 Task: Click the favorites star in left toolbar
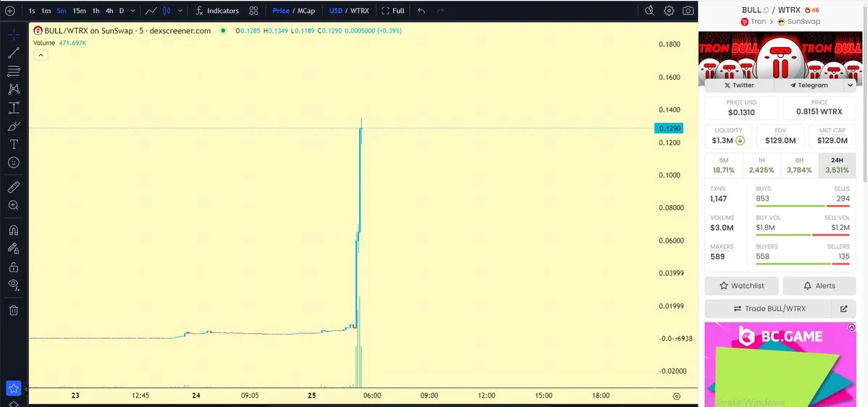coord(13,388)
